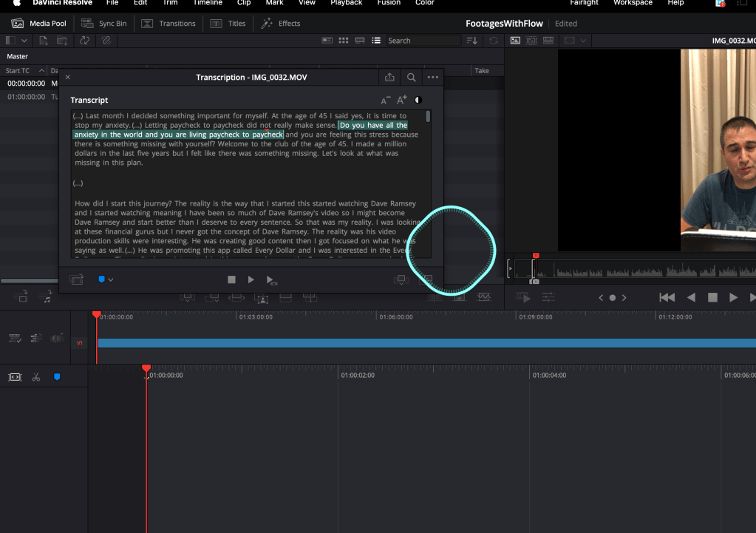Select Source Tape viewer mode
Screen dimensions: 756x533
[x=532, y=41]
